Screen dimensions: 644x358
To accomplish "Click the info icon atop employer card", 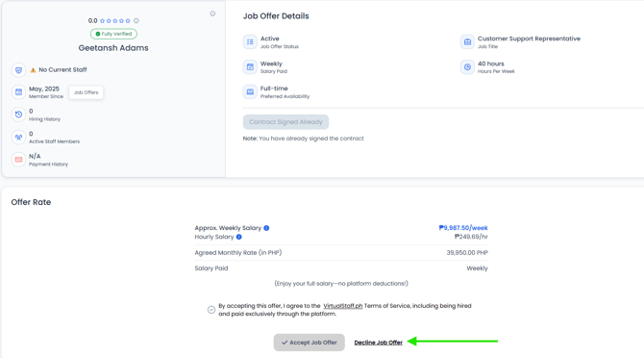I will (x=212, y=13).
